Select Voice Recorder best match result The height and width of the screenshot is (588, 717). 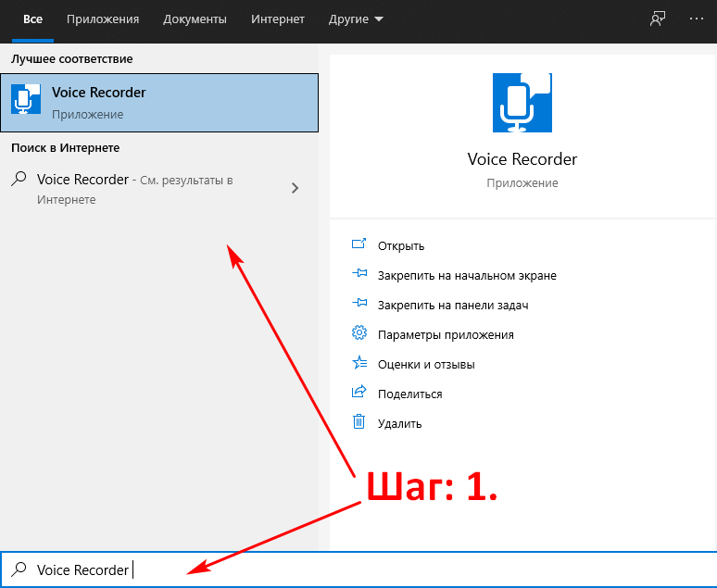[x=159, y=103]
